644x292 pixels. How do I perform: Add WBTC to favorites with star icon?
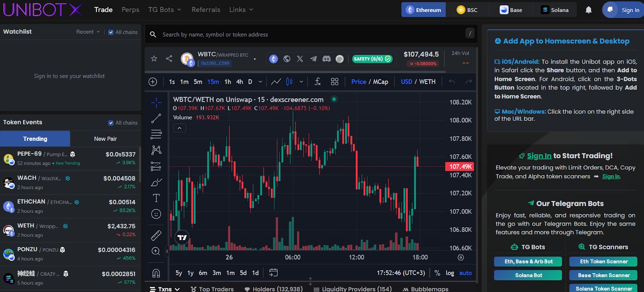(x=154, y=59)
